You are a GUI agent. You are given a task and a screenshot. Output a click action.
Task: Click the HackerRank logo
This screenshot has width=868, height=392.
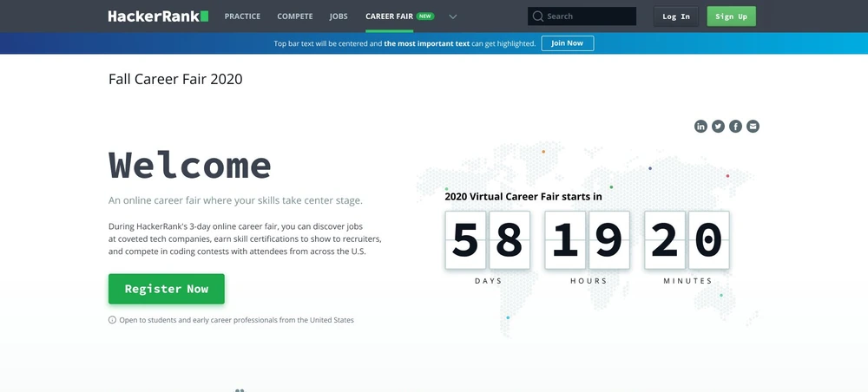(158, 16)
